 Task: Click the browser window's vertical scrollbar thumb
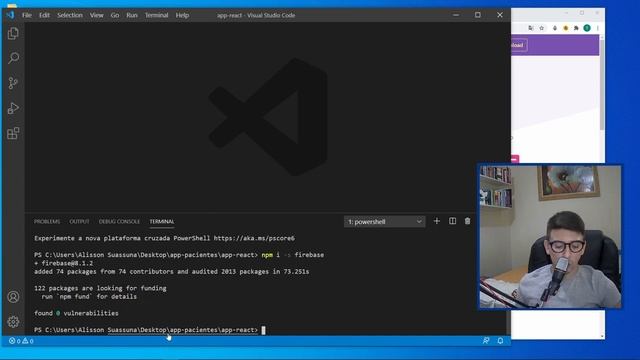(x=602, y=86)
